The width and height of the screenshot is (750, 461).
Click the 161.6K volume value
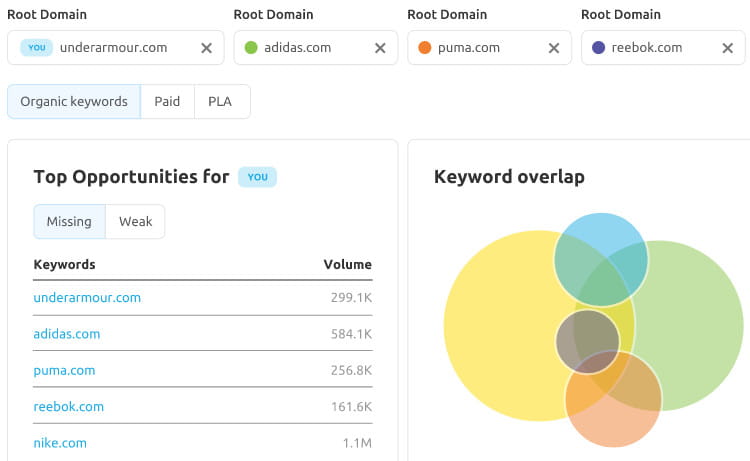pyautogui.click(x=351, y=406)
